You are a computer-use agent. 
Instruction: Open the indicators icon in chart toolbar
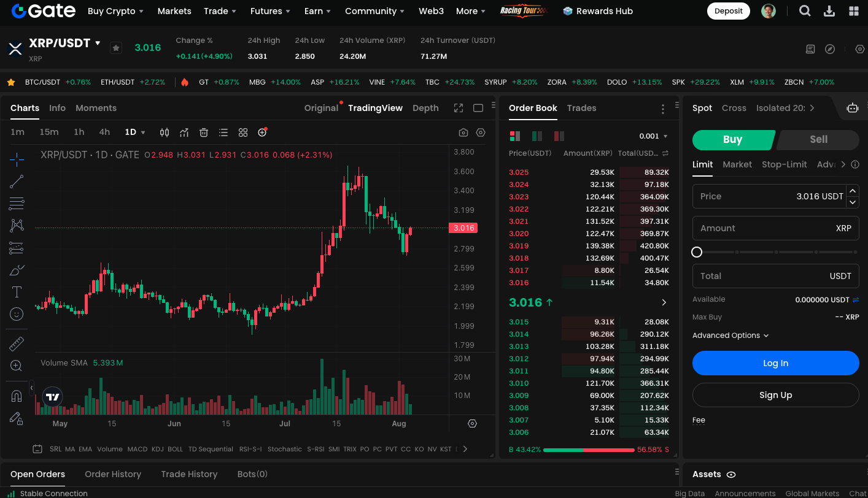184,132
